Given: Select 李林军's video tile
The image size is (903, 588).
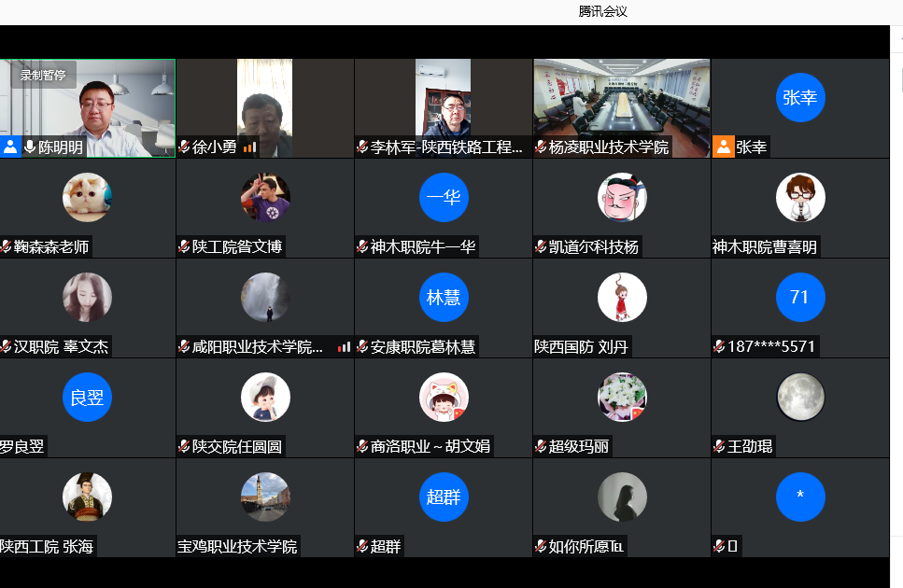Looking at the screenshot, I should point(444,101).
